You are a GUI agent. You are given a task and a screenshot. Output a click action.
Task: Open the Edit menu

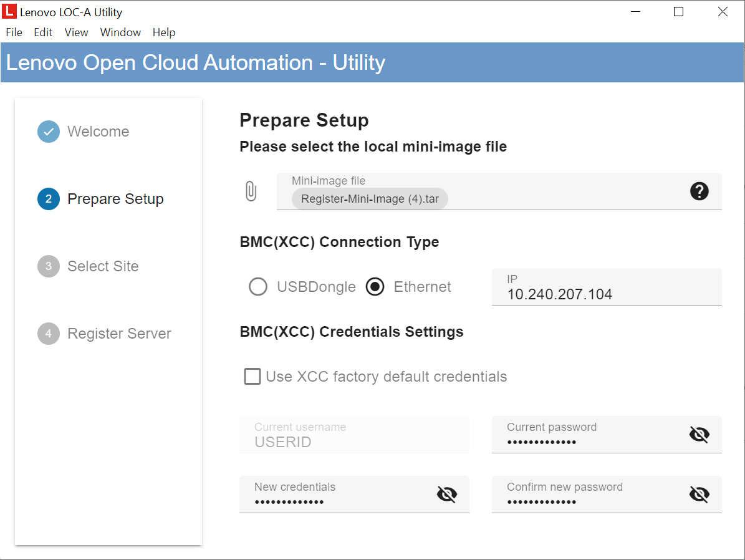click(43, 32)
